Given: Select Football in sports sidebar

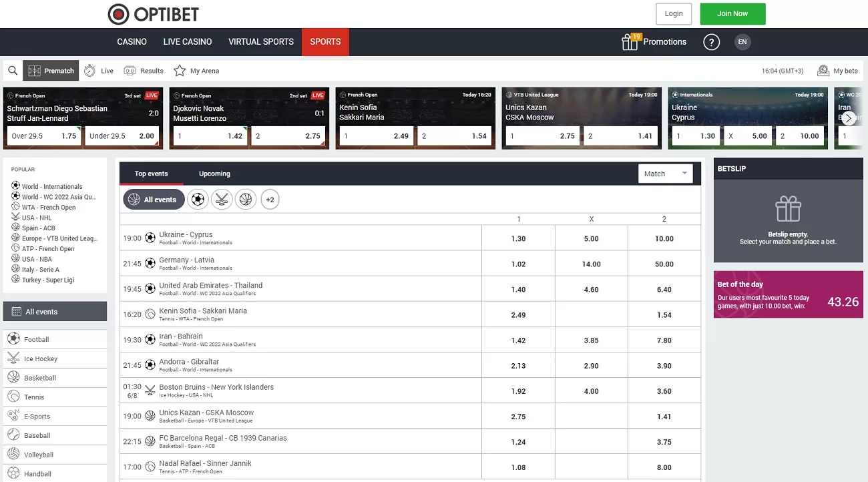Looking at the screenshot, I should [x=55, y=339].
